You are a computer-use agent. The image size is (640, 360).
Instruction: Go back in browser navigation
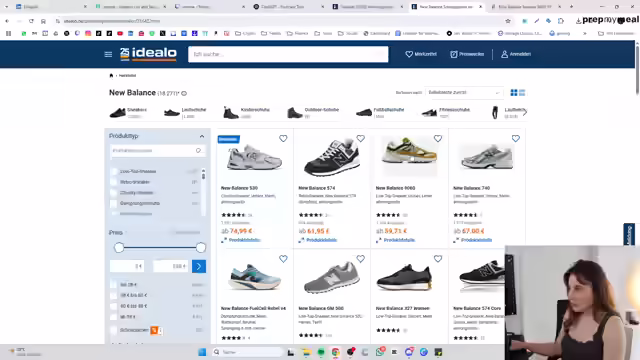point(7,21)
